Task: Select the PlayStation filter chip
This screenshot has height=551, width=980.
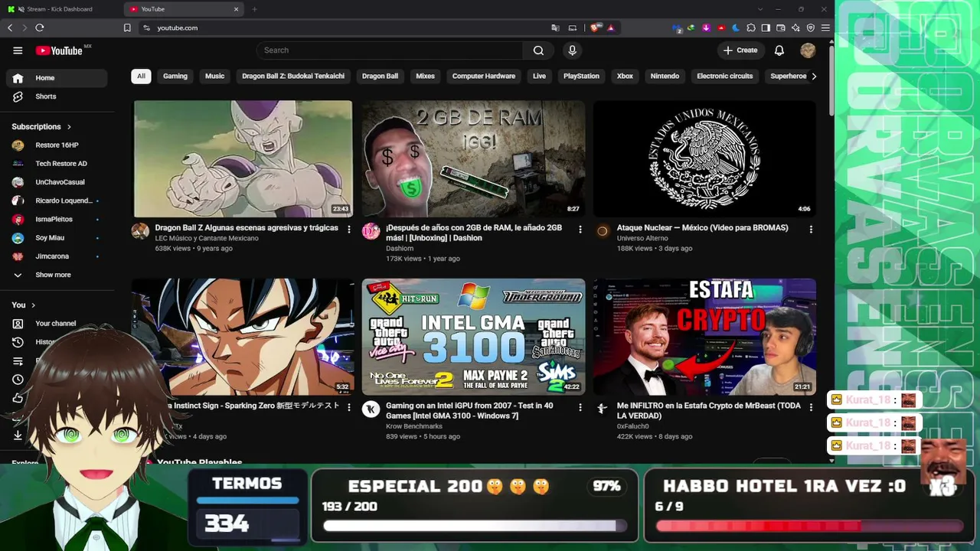Action: coord(581,77)
